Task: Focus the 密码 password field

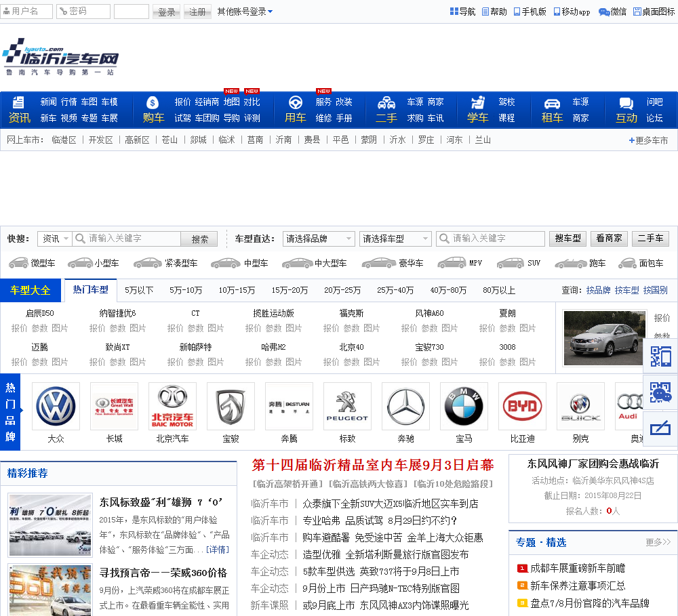Action: click(83, 12)
